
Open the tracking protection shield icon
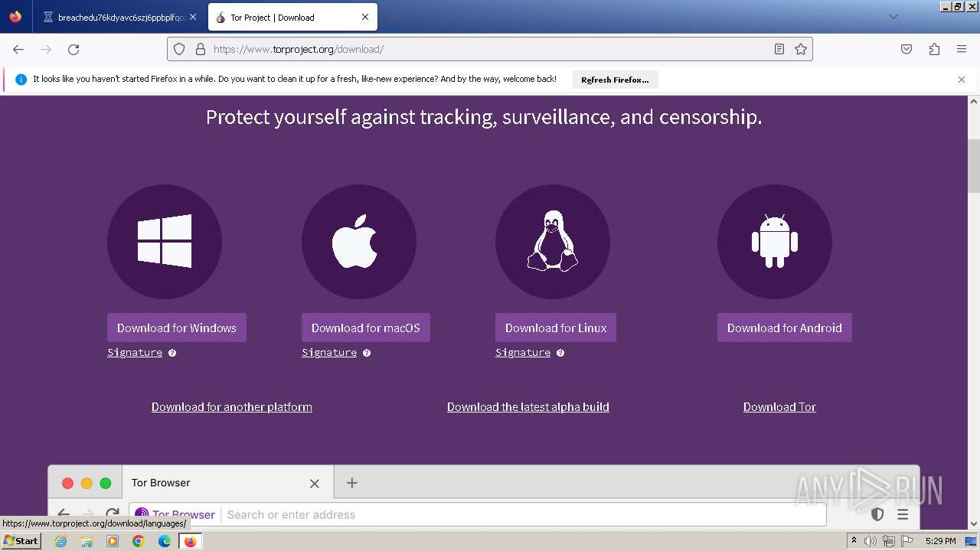coord(179,49)
